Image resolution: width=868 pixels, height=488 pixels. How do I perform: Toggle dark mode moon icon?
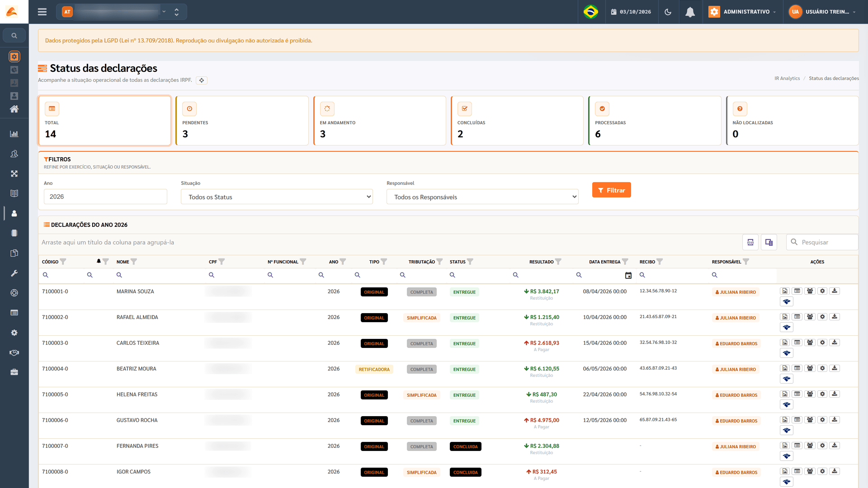(668, 12)
